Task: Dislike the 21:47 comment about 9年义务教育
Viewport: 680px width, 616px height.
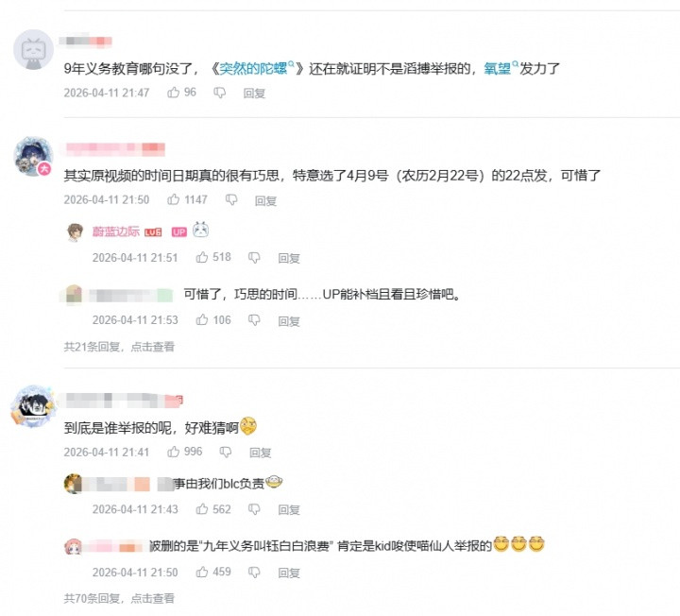Action: [x=220, y=93]
